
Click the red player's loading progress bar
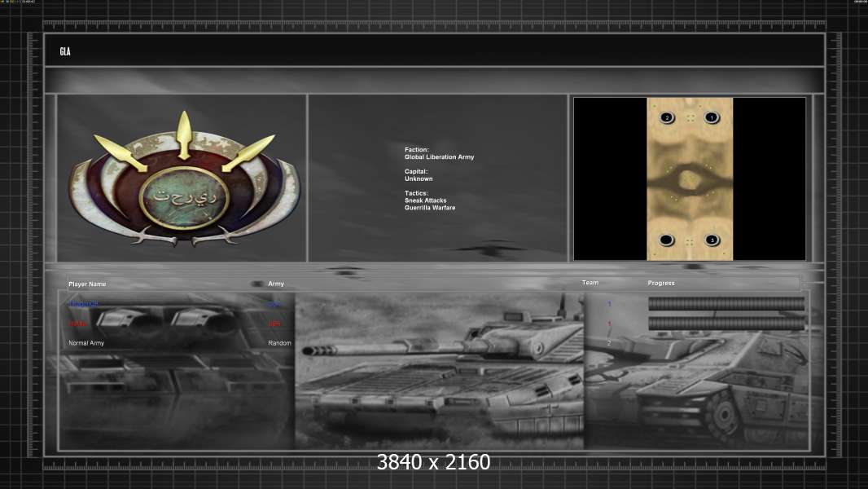coord(726,324)
